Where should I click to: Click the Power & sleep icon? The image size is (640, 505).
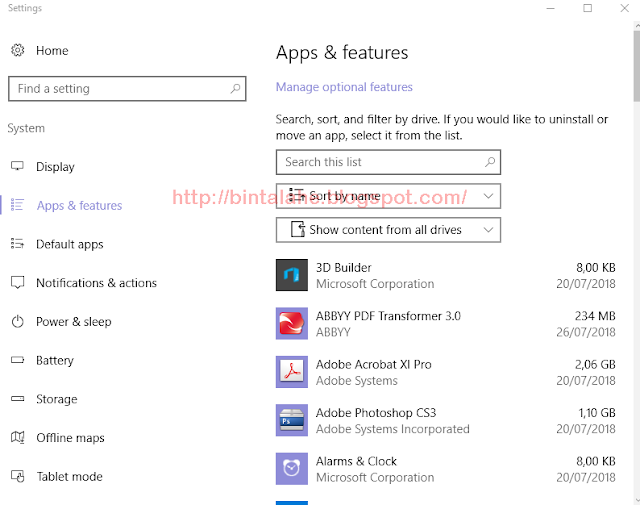pos(18,321)
